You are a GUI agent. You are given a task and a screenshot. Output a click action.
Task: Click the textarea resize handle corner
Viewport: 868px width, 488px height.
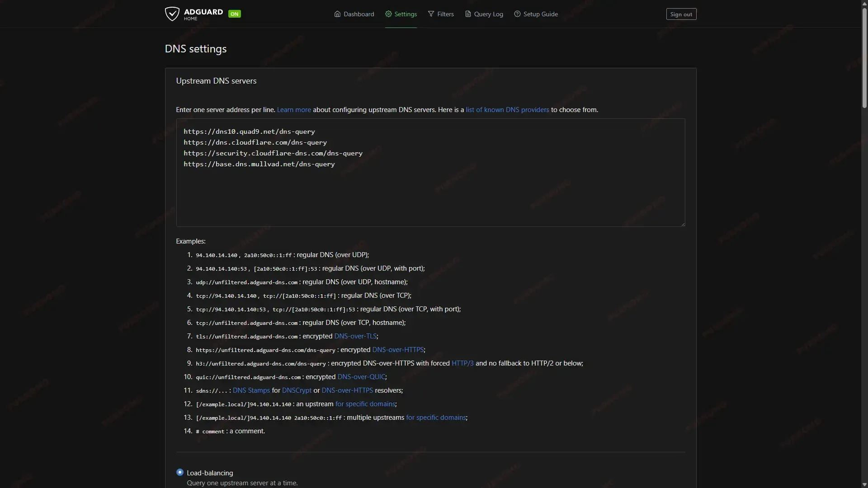tap(683, 224)
